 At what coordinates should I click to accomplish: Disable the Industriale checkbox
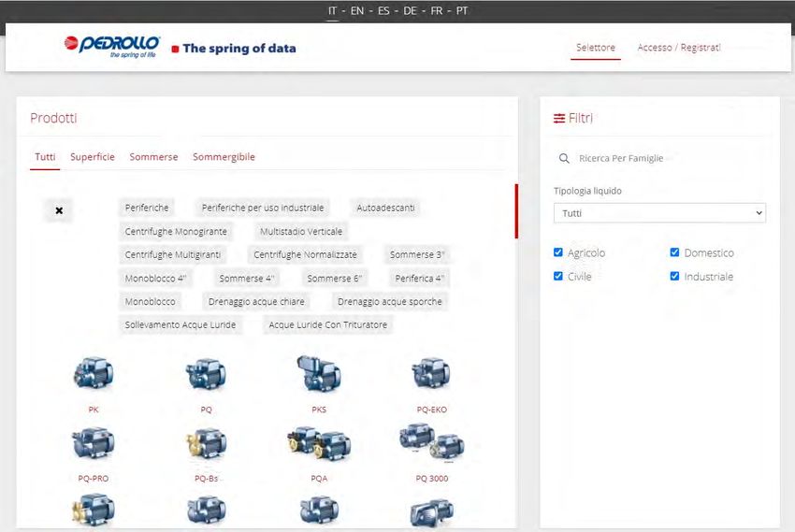point(674,276)
